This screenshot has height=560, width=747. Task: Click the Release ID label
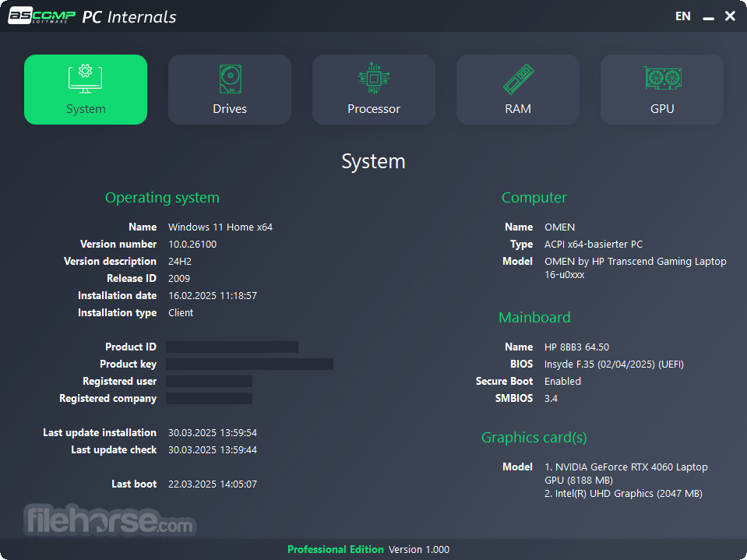(x=132, y=279)
